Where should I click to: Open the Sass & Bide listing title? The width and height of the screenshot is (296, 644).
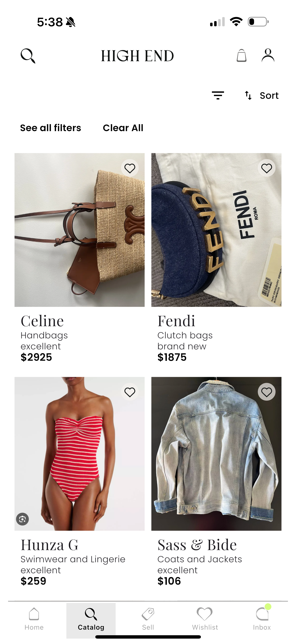[x=197, y=545]
